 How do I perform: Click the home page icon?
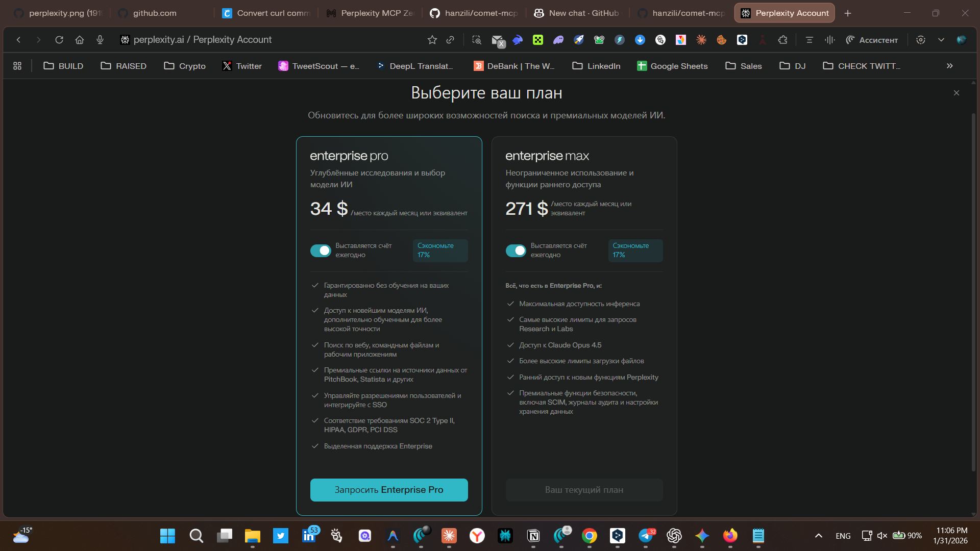79,40
